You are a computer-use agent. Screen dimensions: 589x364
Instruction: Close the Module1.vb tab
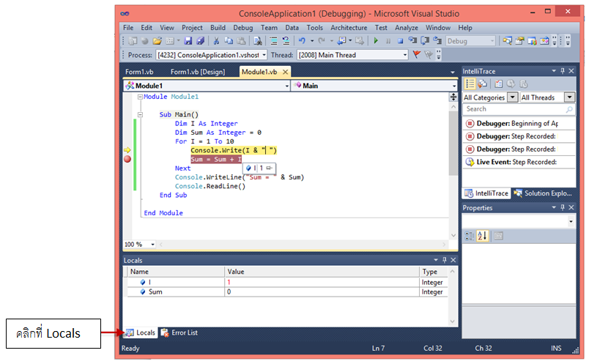285,72
